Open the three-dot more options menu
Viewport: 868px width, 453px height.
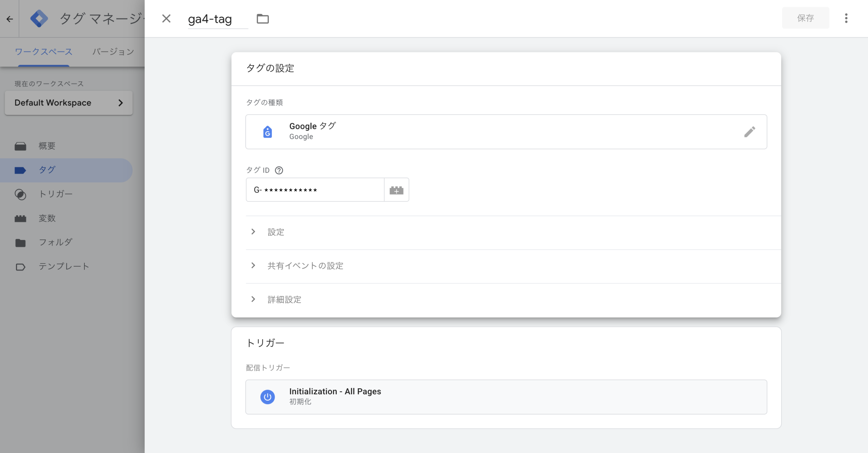846,18
